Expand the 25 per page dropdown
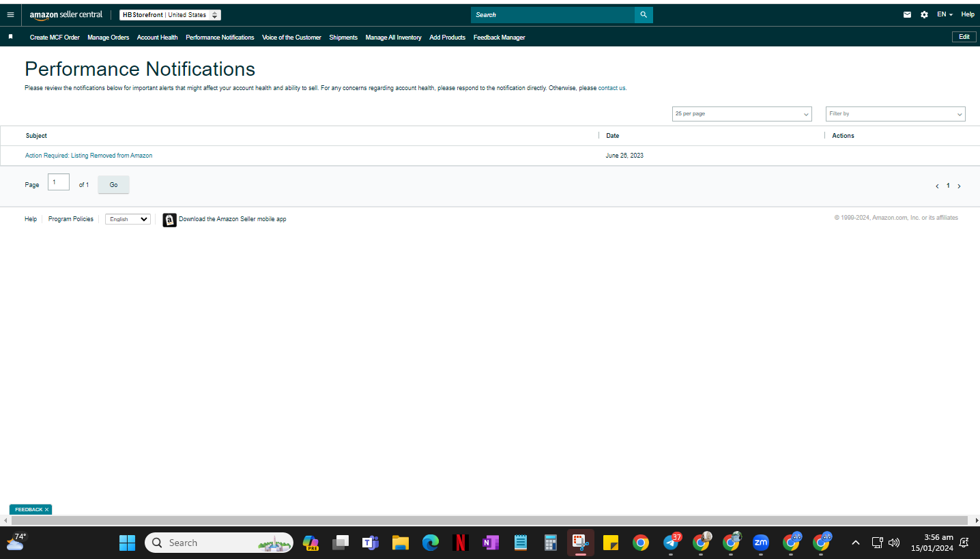 click(x=742, y=114)
